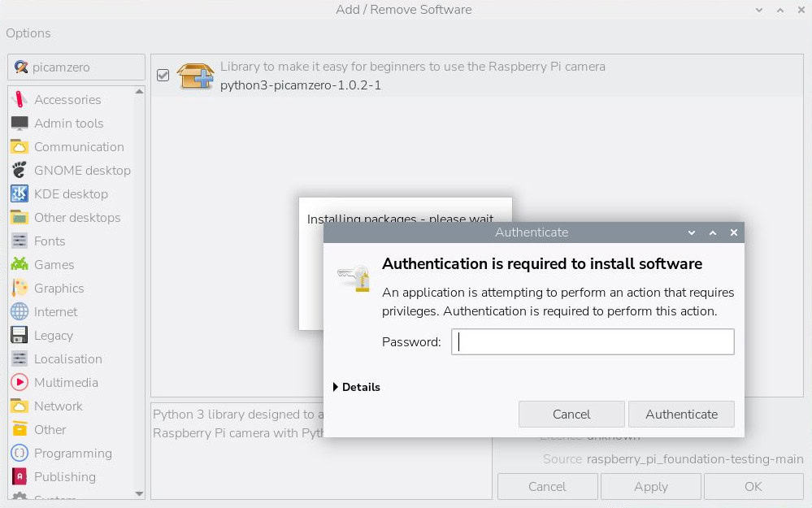This screenshot has width=812, height=508.
Task: Select the Multimedia category icon
Action: click(20, 382)
